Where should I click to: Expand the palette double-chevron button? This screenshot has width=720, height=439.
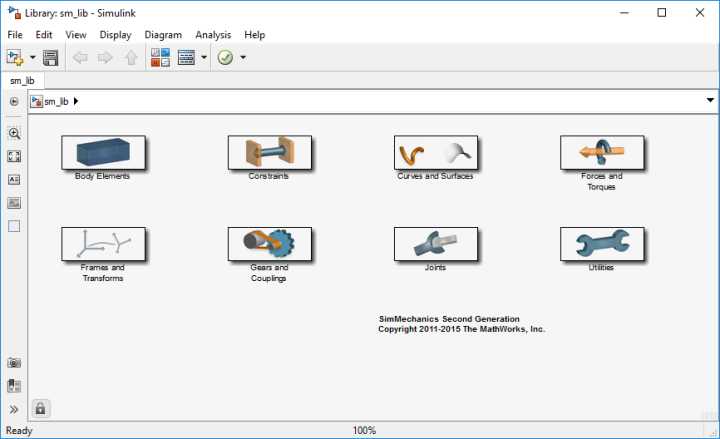point(14,410)
